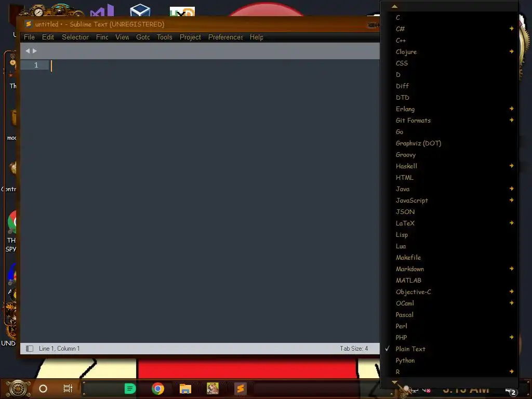Click the muted volume tray icon
The width and height of the screenshot is (532, 399).
click(x=427, y=391)
